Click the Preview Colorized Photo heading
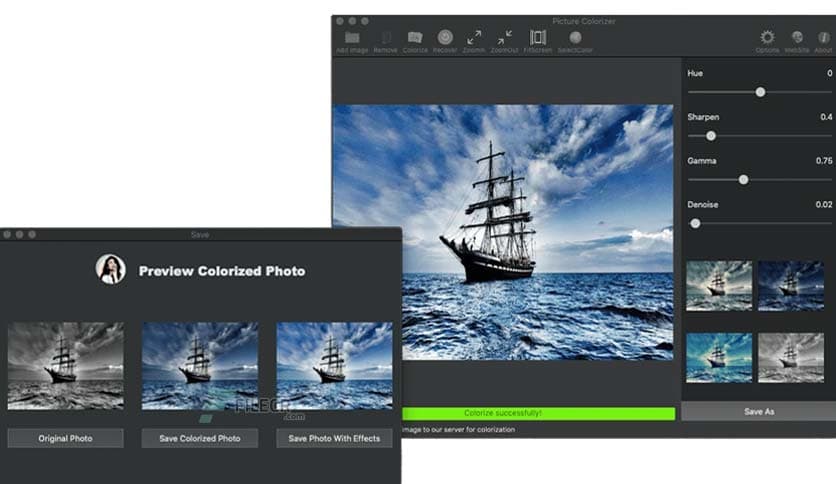This screenshot has height=484, width=836. point(222,271)
